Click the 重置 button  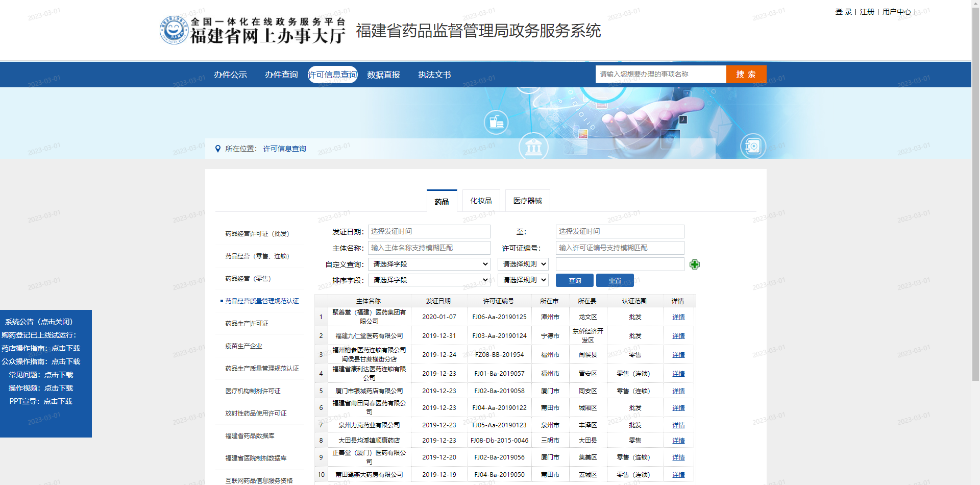[x=615, y=280]
